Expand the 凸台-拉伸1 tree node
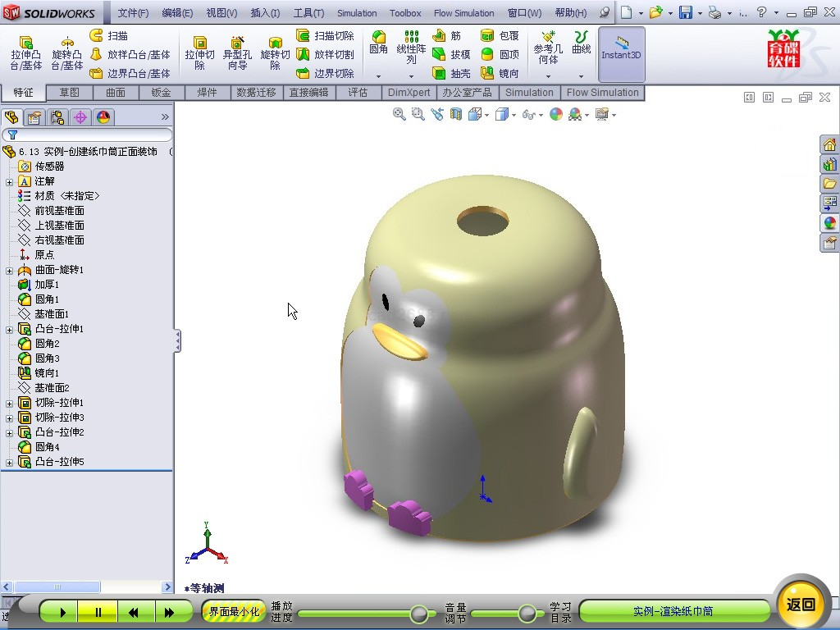The image size is (840, 630). click(x=10, y=330)
